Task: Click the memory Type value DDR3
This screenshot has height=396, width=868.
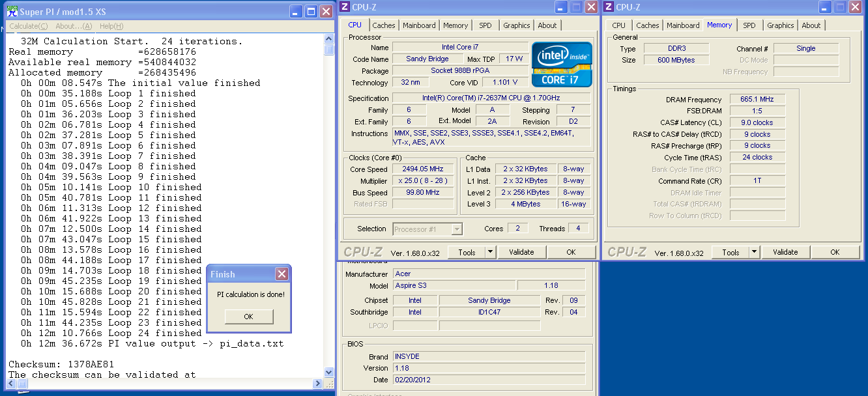Action: click(x=675, y=49)
